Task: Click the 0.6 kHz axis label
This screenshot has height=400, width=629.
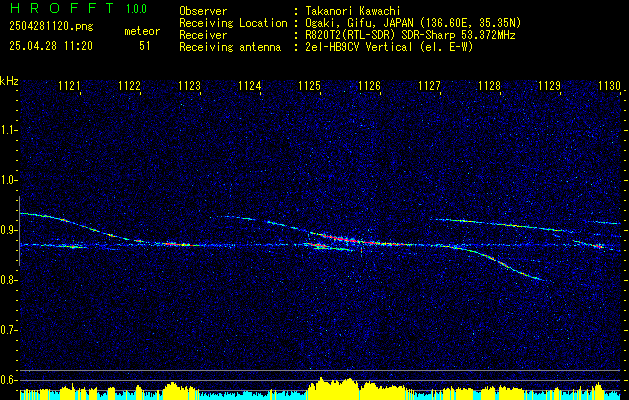Action: pyautogui.click(x=8, y=380)
